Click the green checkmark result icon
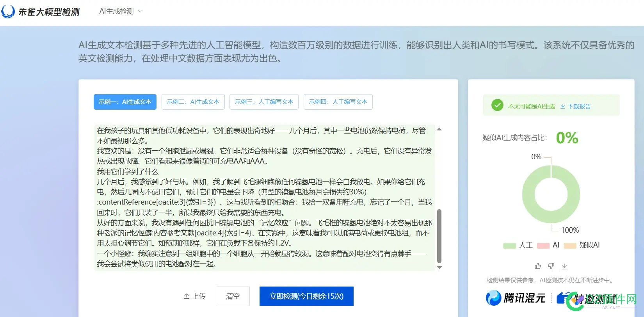Viewport: 644px width, 317px height. 497,105
